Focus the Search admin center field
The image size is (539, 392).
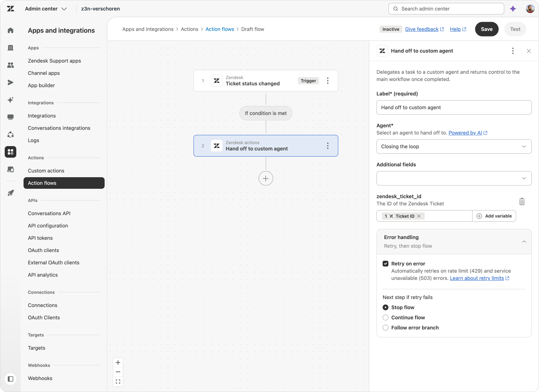[446, 9]
